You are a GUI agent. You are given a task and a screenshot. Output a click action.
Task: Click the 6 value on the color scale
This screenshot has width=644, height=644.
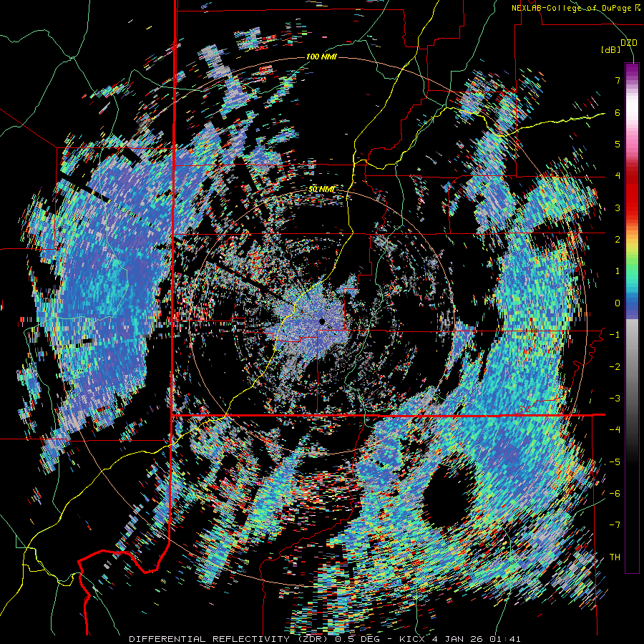pyautogui.click(x=618, y=112)
